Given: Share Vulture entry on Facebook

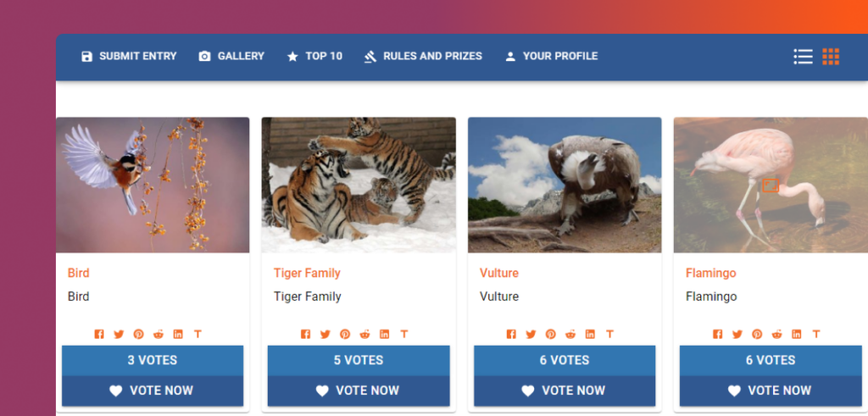Looking at the screenshot, I should pos(511,334).
